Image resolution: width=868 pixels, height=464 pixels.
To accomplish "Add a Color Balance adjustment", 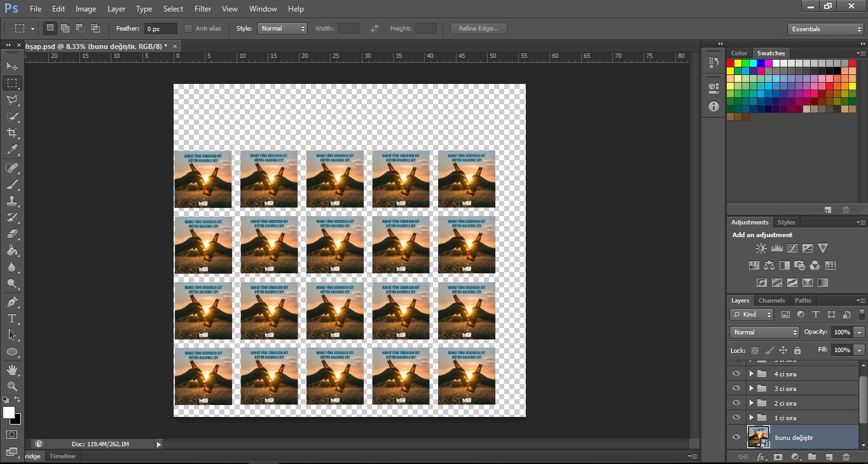I will pyautogui.click(x=769, y=266).
